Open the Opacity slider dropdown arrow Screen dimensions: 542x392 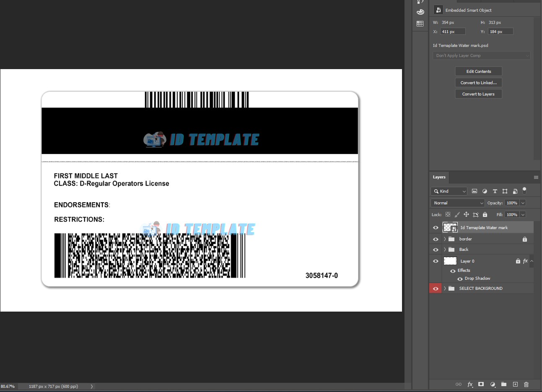tap(523, 203)
